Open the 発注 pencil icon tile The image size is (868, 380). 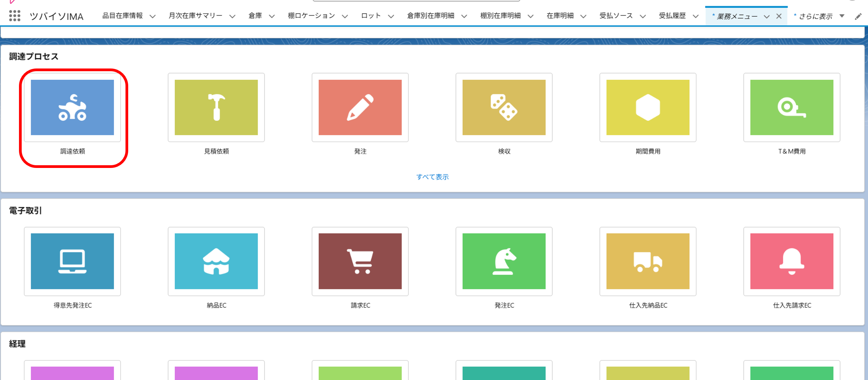(360, 107)
